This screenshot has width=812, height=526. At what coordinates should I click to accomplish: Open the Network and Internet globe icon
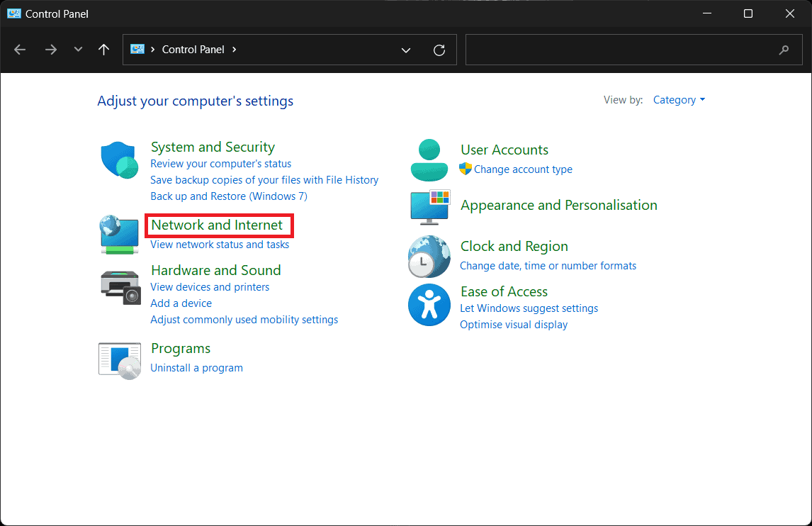pos(119,235)
